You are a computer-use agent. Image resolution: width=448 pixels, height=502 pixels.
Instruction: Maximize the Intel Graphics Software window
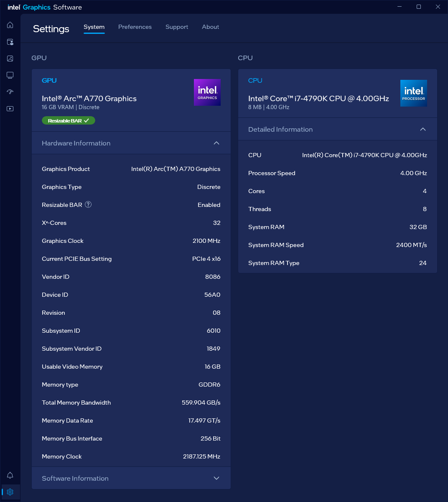pyautogui.click(x=418, y=7)
